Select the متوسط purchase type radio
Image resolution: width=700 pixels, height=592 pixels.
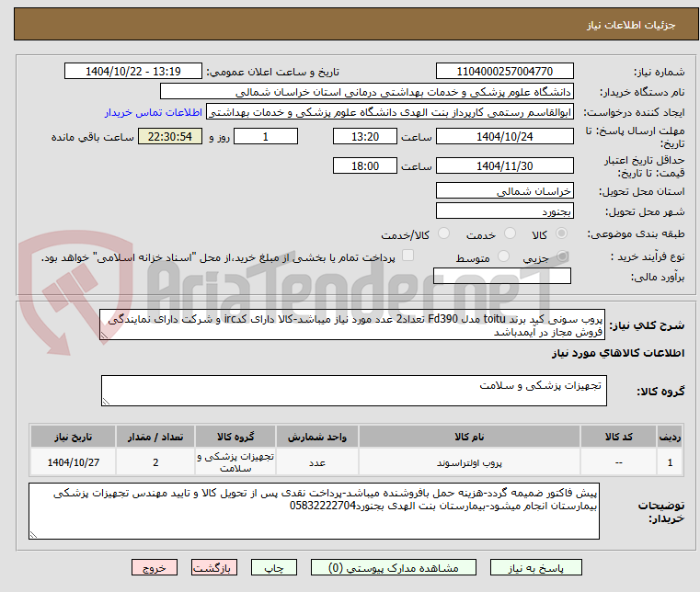(503, 256)
